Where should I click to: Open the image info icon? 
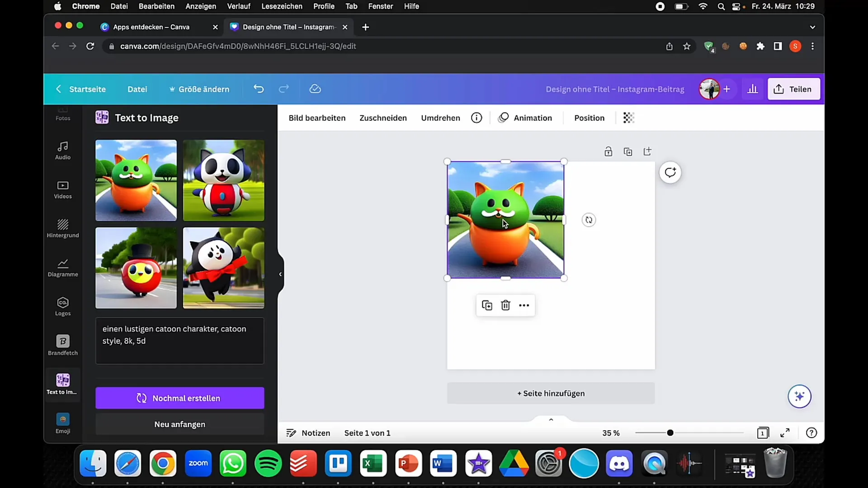476,118
